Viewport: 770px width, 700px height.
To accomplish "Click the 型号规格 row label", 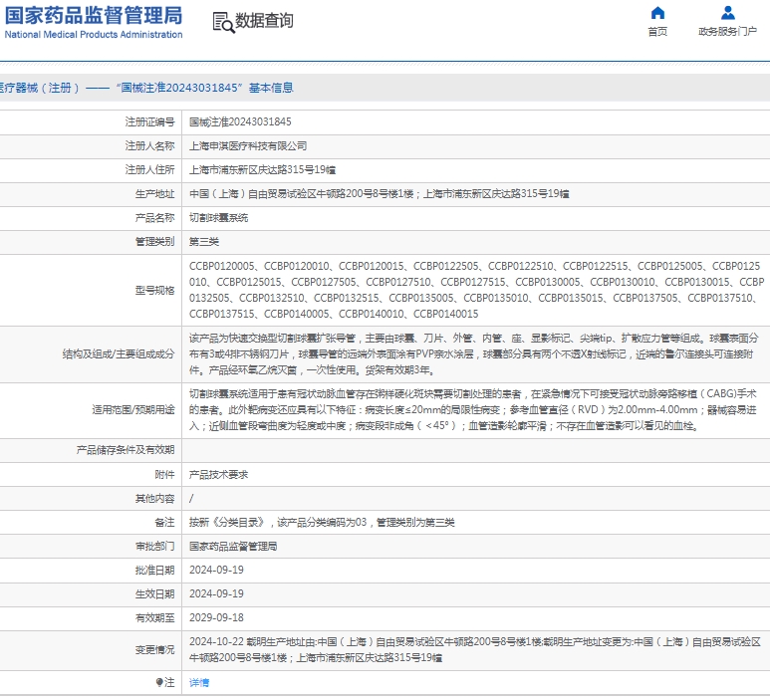I will [x=154, y=290].
